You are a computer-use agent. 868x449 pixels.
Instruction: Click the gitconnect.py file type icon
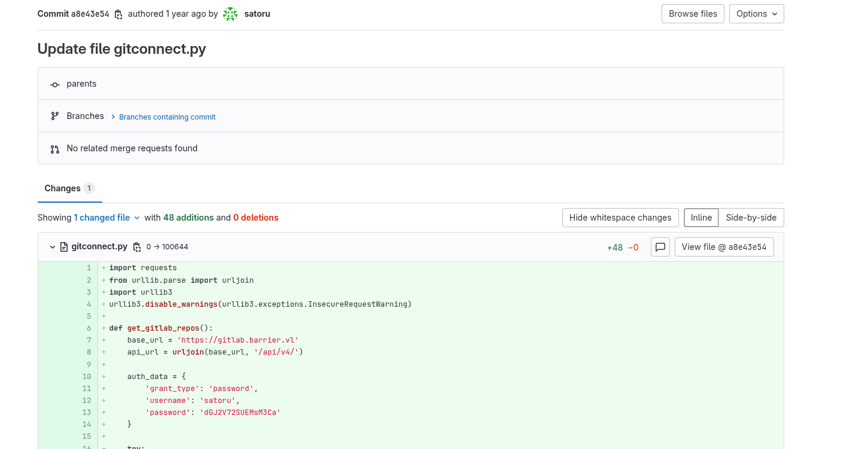pos(64,247)
